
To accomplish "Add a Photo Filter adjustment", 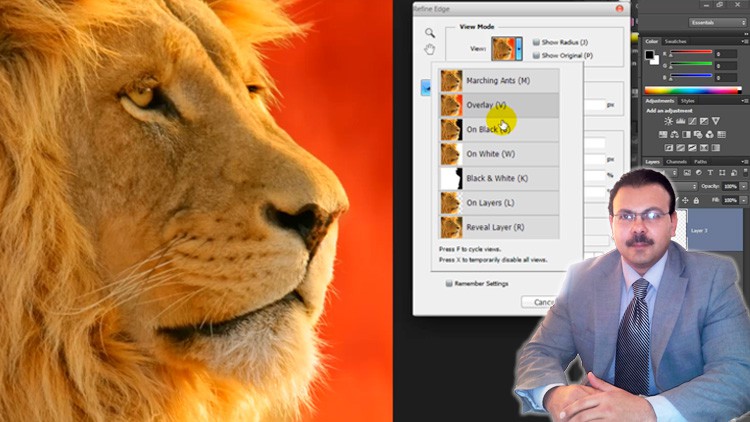I will tap(698, 134).
